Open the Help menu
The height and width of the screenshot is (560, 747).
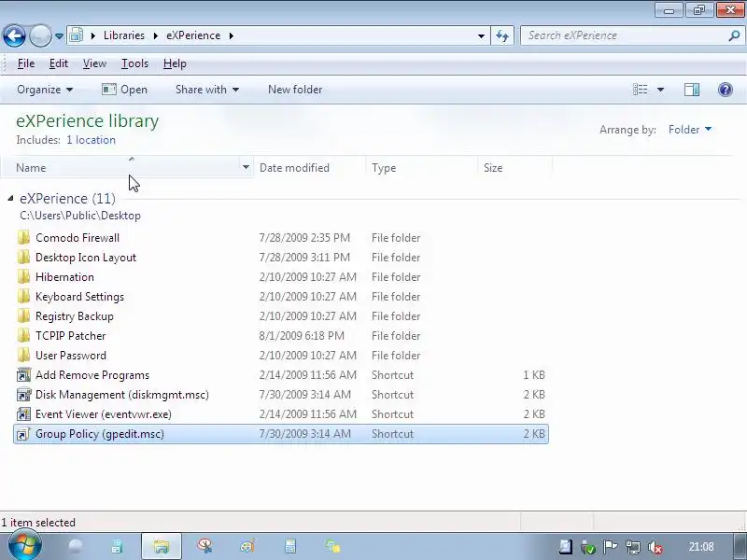click(x=175, y=63)
